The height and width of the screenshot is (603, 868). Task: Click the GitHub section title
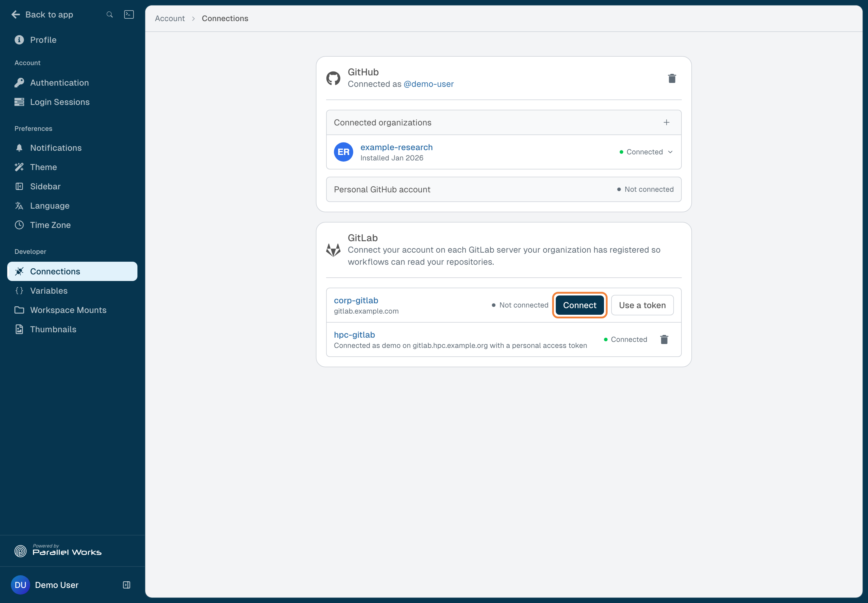coord(363,72)
